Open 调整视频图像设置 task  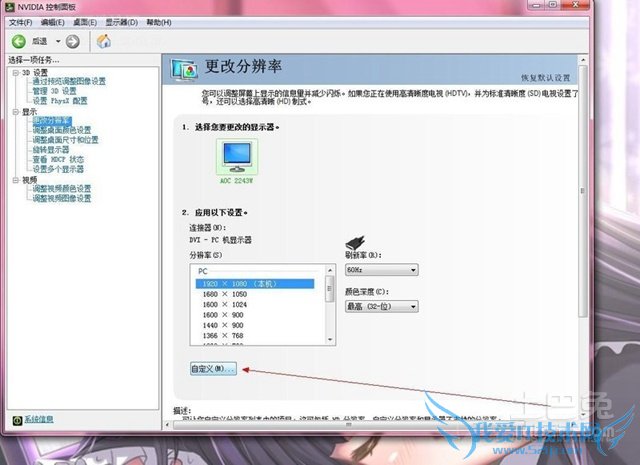coord(62,198)
